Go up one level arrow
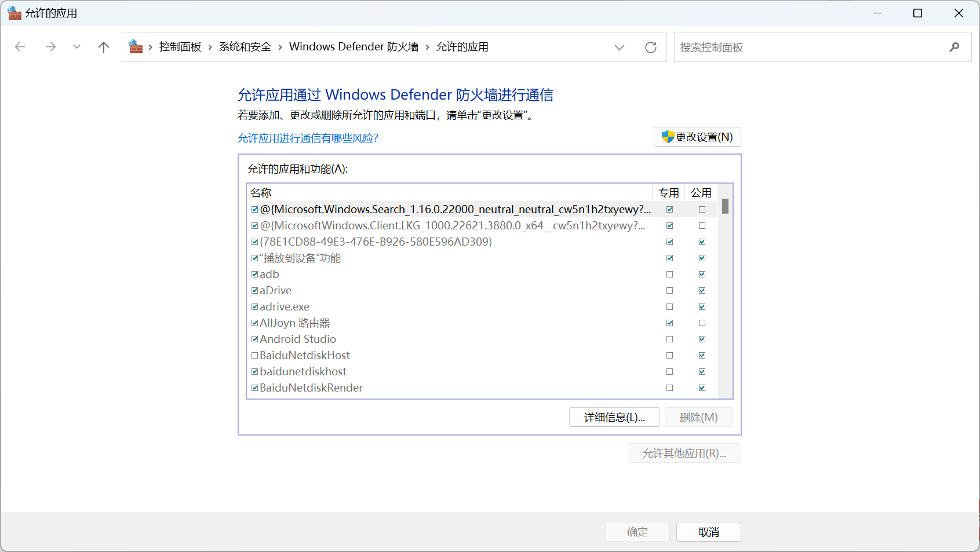 [x=104, y=47]
